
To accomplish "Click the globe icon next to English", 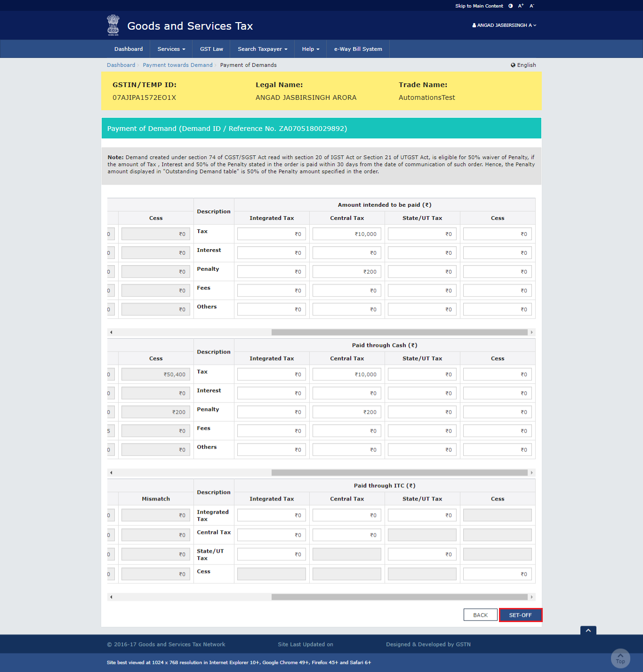I will tap(513, 65).
